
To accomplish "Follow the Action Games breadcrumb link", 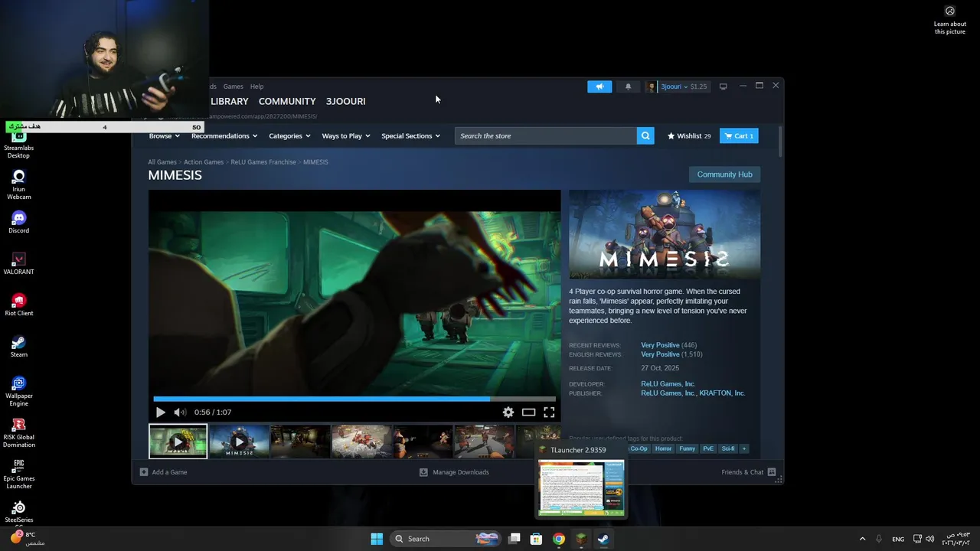I will tap(204, 162).
